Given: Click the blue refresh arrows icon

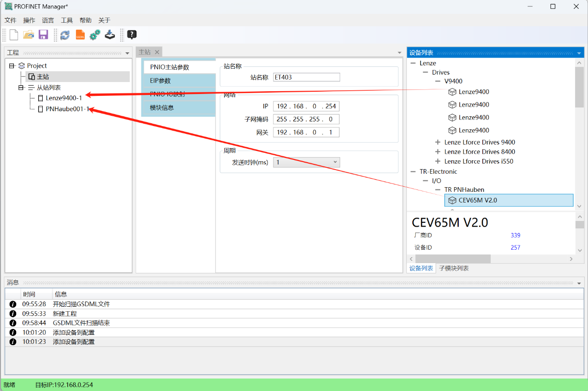Looking at the screenshot, I should click(x=65, y=35).
